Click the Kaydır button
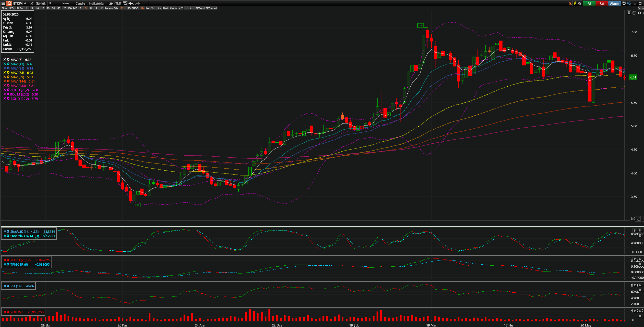The width and height of the screenshot is (644, 327). [173, 8]
